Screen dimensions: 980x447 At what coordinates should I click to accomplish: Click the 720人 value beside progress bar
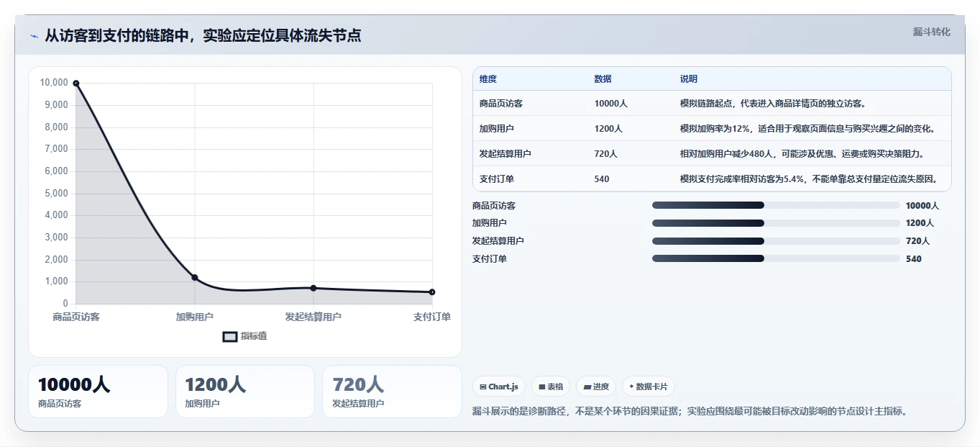[x=917, y=241]
